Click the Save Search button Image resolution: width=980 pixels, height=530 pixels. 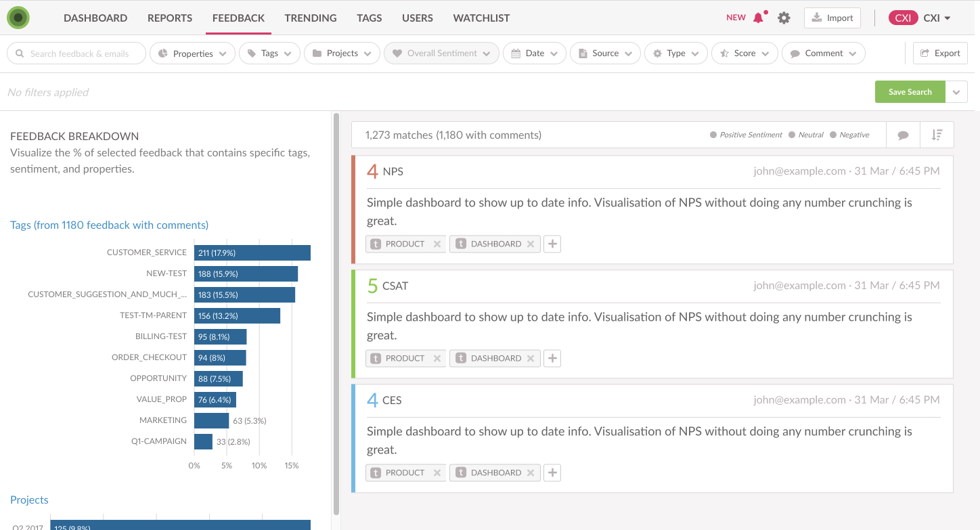(x=910, y=92)
